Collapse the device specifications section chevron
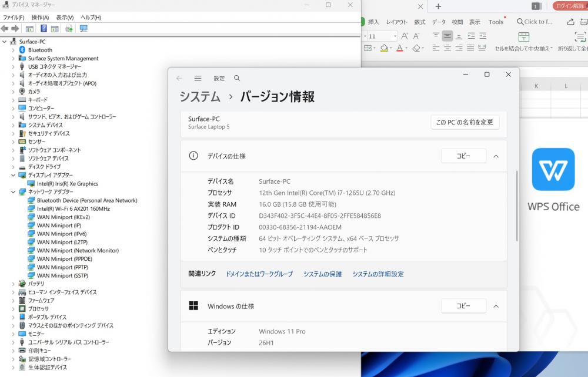 pos(496,156)
